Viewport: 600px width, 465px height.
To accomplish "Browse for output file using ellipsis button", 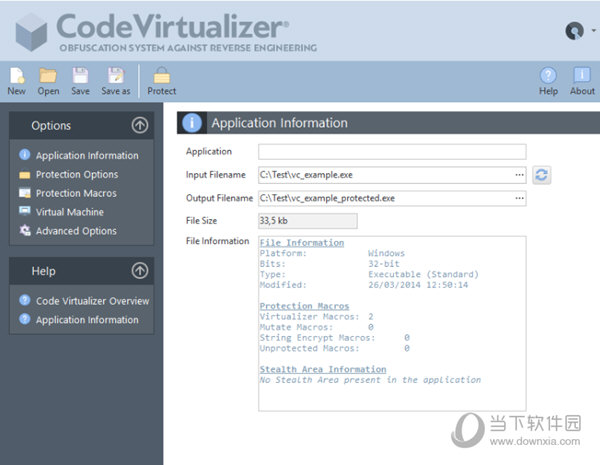I will [519, 198].
